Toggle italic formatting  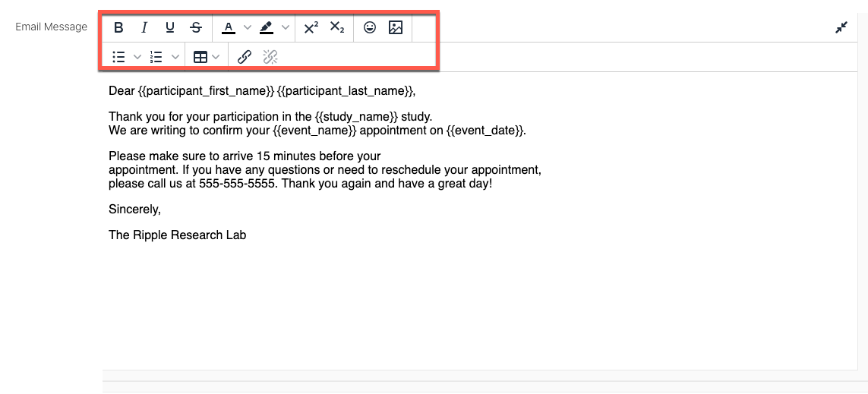[144, 27]
